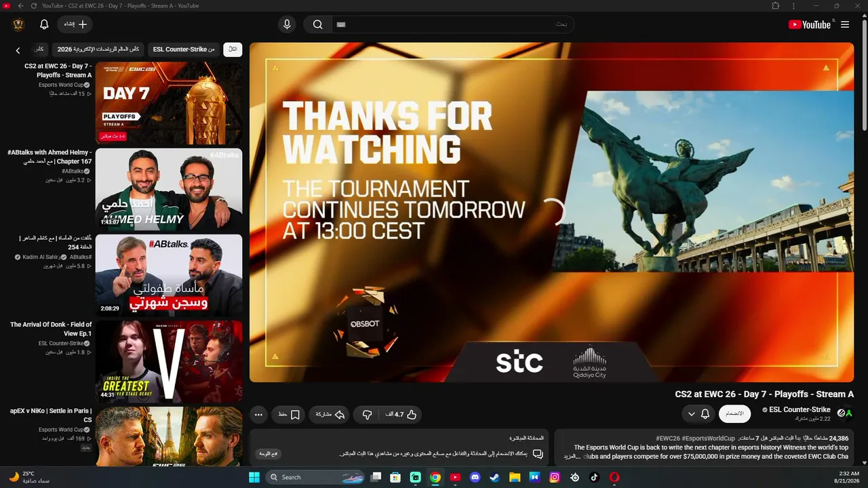Open 'The Arrival Of Donk' video title
This screenshot has width=868, height=488.
[x=51, y=329]
